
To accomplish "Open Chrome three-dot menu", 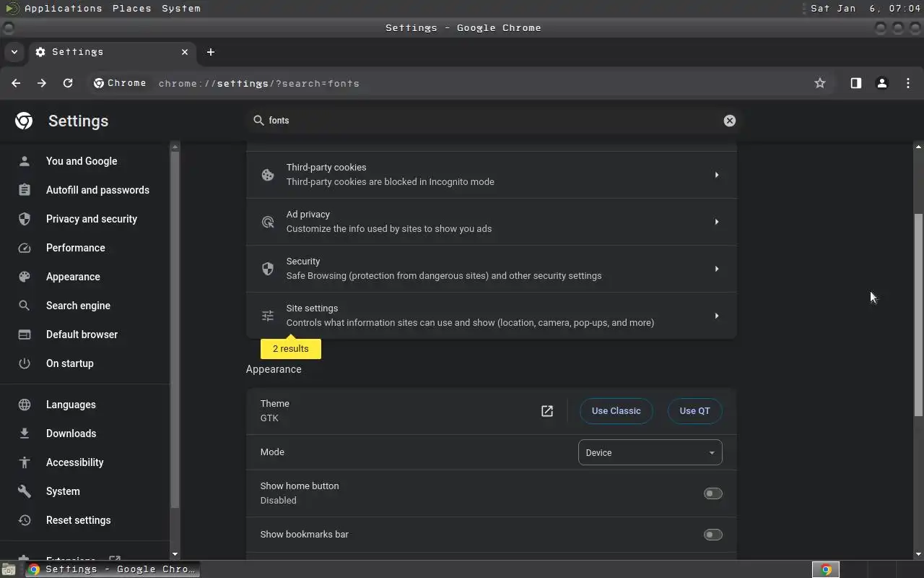I will (x=908, y=83).
